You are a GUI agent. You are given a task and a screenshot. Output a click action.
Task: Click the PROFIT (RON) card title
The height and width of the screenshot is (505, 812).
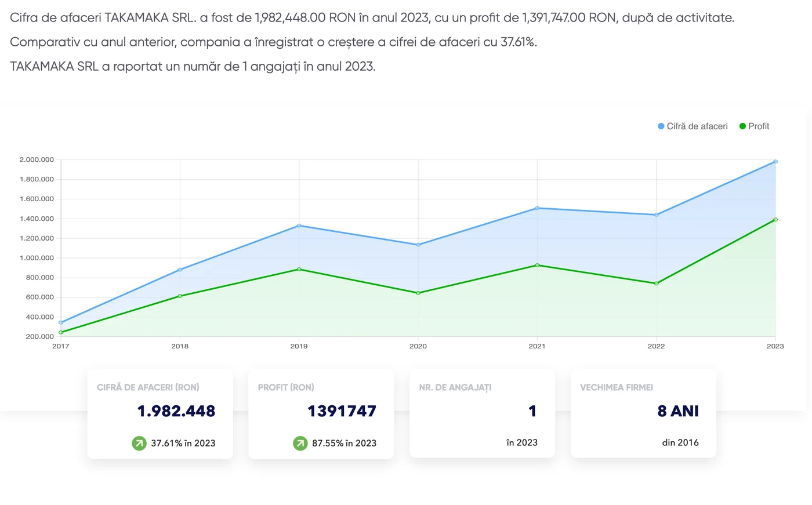click(286, 387)
